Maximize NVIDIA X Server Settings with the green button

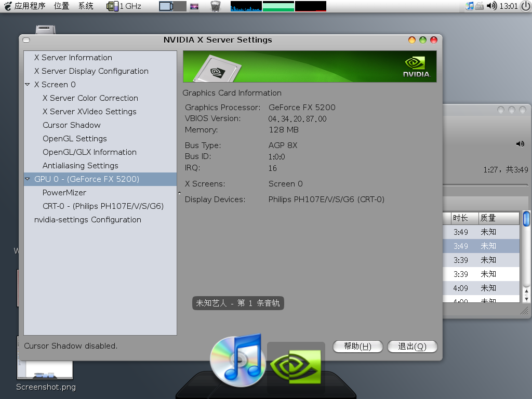point(423,40)
